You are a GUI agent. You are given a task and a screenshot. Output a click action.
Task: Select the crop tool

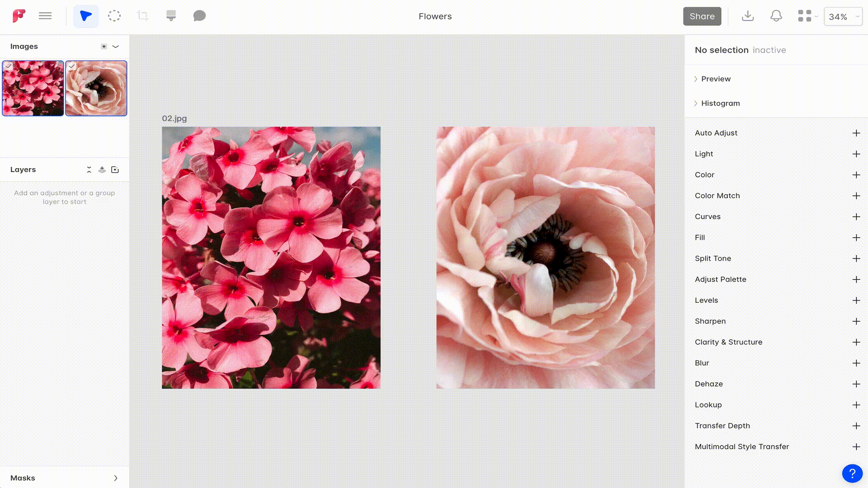tap(143, 16)
